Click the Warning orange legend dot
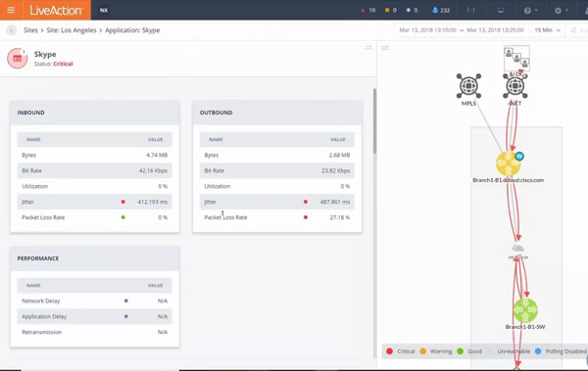Image resolution: width=588 pixels, height=371 pixels. [x=422, y=351]
